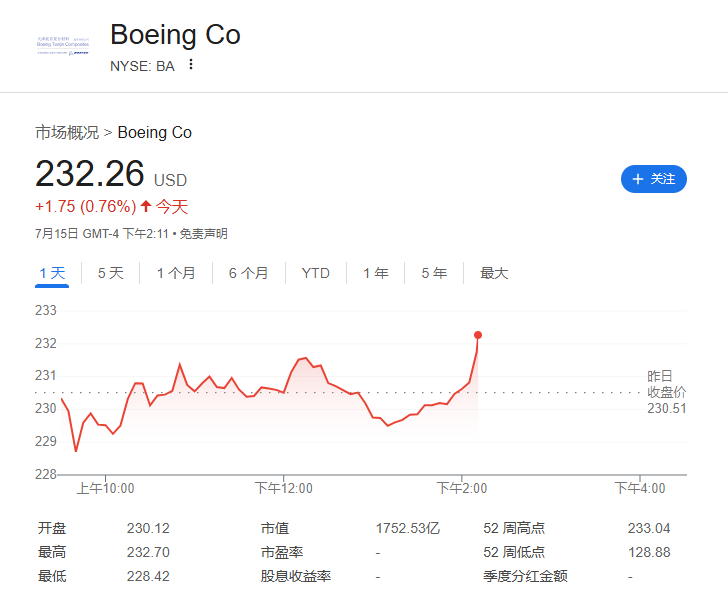Open the 免责声明 disclaimer link
The image size is (728, 603).
pos(203,233)
